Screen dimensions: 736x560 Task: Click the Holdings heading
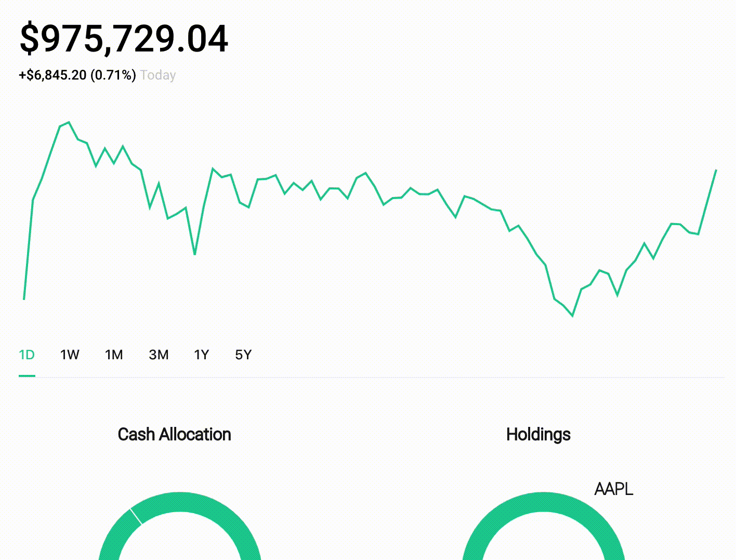[x=538, y=434]
